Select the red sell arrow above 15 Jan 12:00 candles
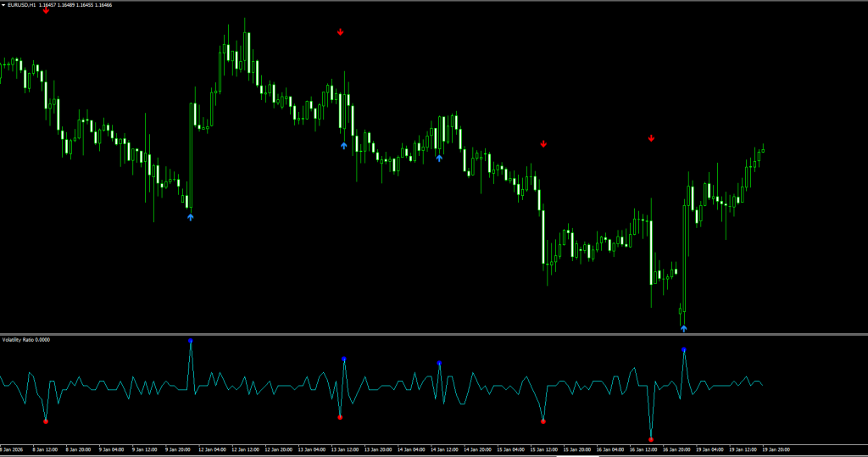The width and height of the screenshot is (868, 457). point(543,144)
